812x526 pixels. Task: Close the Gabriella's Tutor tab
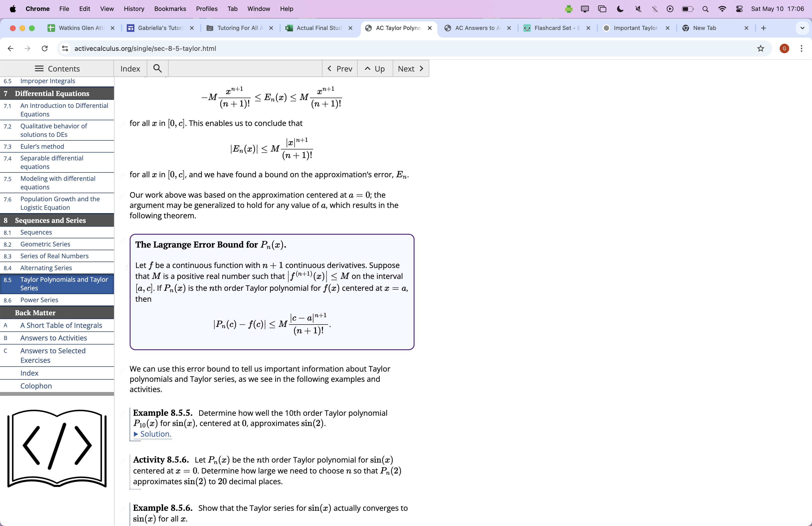[192, 28]
